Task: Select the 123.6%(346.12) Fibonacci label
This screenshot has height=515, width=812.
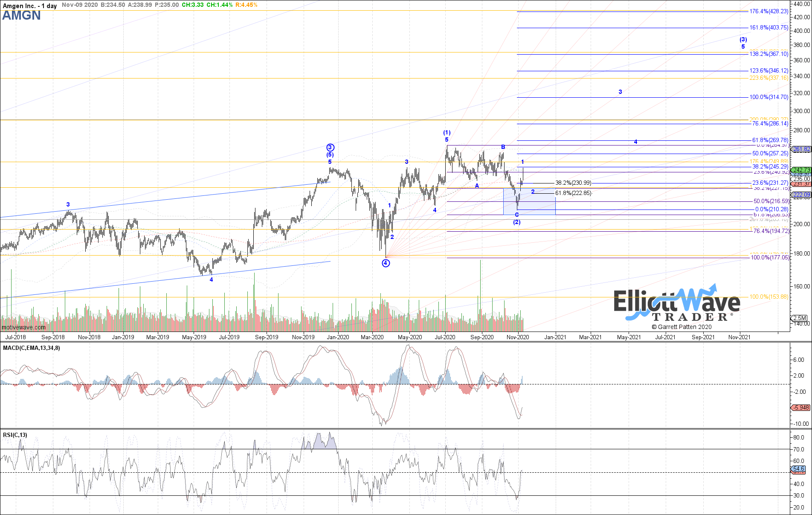Action: [769, 71]
